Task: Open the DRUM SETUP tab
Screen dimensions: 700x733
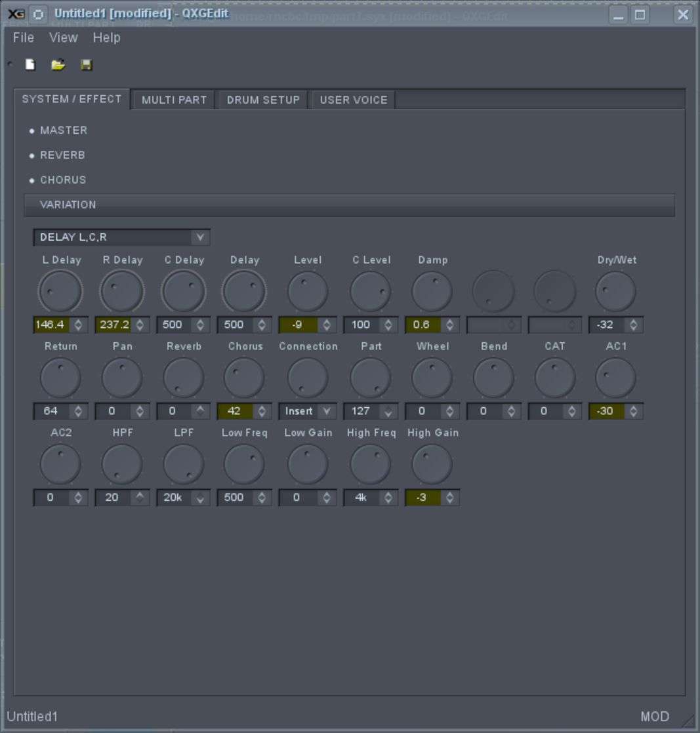Action: tap(263, 100)
